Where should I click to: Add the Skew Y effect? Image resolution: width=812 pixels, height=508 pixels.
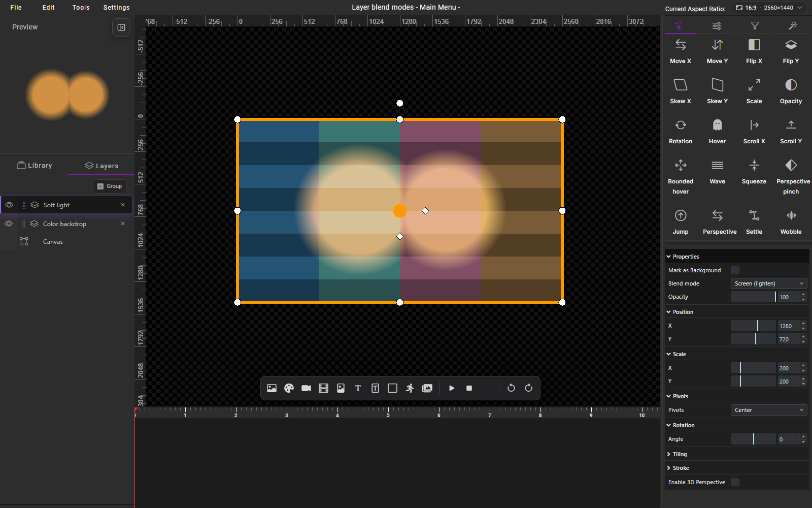(x=717, y=91)
